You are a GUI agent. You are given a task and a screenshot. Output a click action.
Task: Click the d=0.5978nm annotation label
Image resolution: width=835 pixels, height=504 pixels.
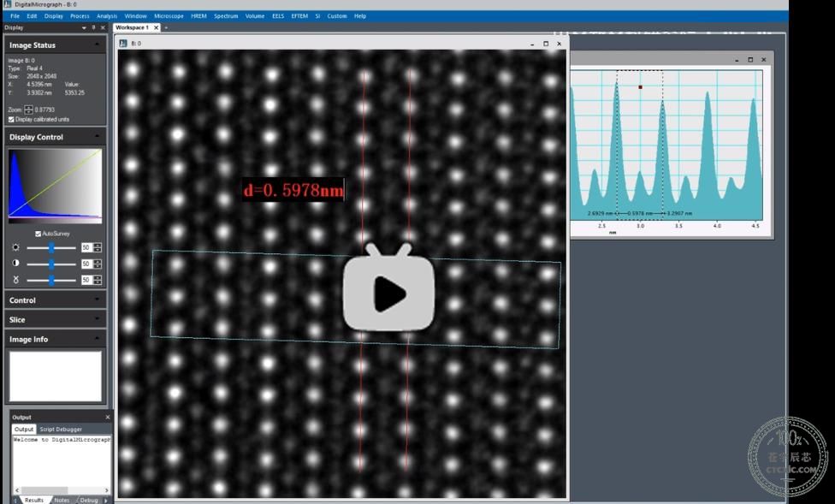click(x=293, y=190)
